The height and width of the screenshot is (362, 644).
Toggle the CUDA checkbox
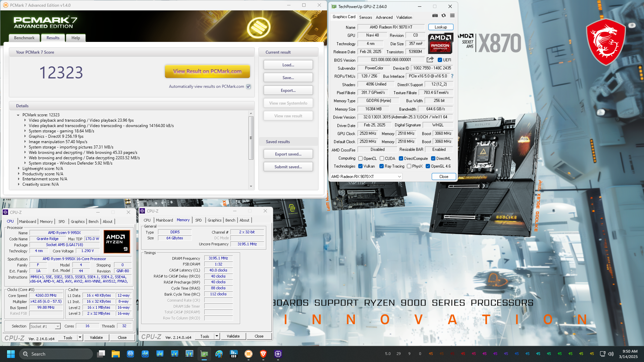point(382,159)
